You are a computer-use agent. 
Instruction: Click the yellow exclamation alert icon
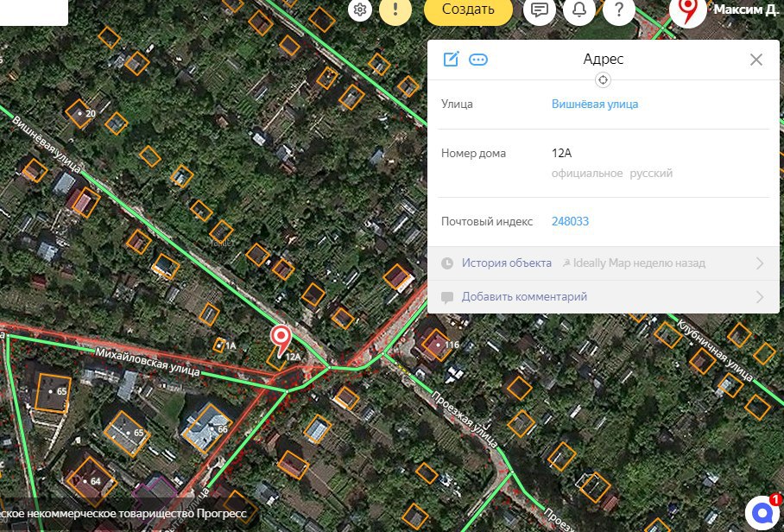tap(395, 9)
